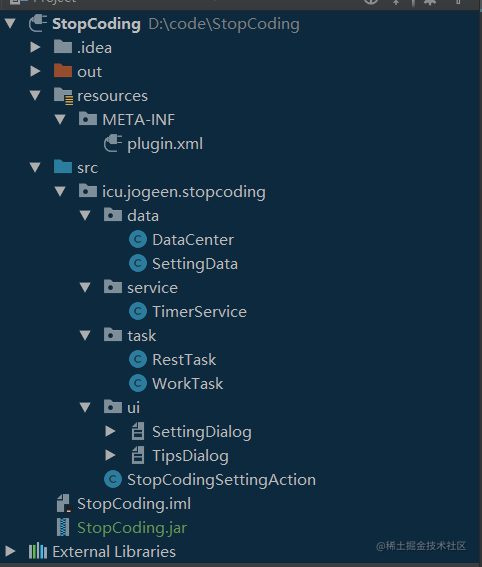Expand the TipsDialog form node

110,455
